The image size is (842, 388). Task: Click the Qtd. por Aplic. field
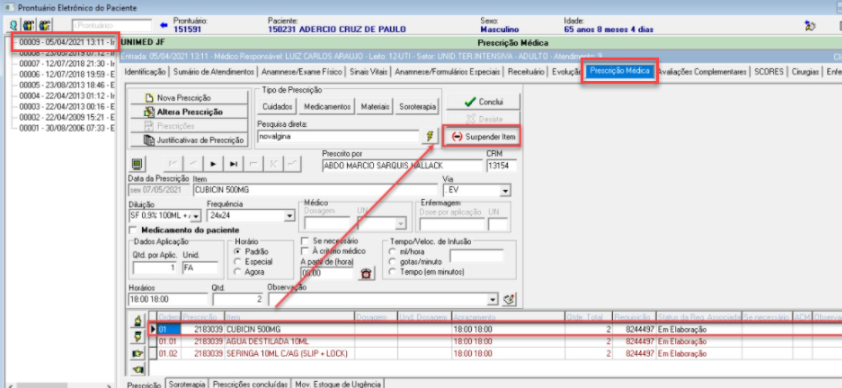(155, 268)
